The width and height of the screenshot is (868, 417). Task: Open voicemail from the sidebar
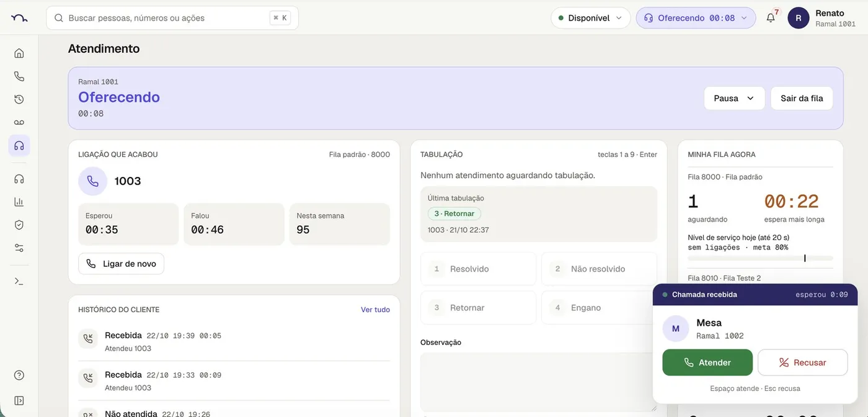pos(19,122)
